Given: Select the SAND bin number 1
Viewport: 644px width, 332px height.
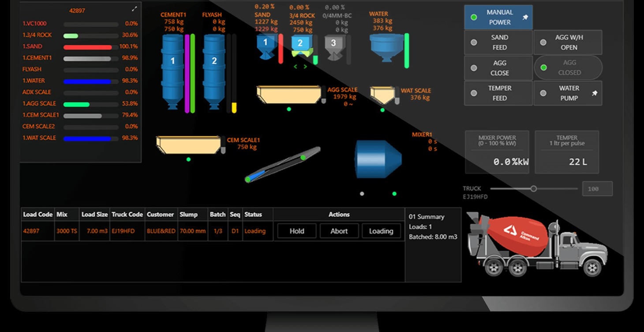Looking at the screenshot, I should tap(265, 47).
